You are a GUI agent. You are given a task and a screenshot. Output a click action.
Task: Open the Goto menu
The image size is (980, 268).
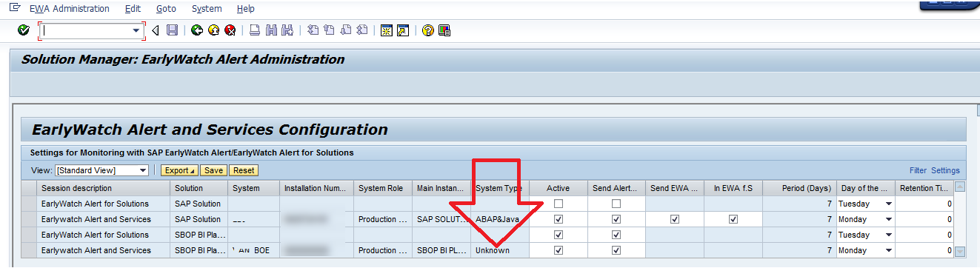coord(167,9)
